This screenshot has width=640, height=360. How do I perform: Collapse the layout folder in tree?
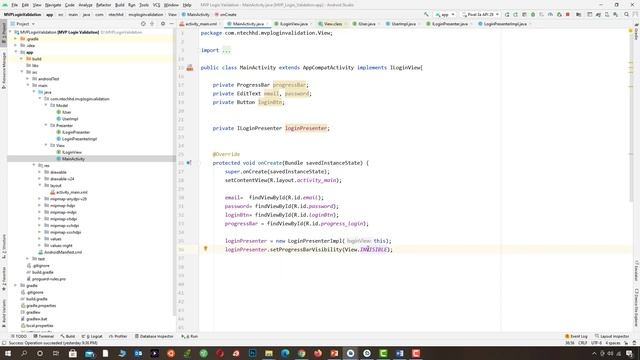40,185
